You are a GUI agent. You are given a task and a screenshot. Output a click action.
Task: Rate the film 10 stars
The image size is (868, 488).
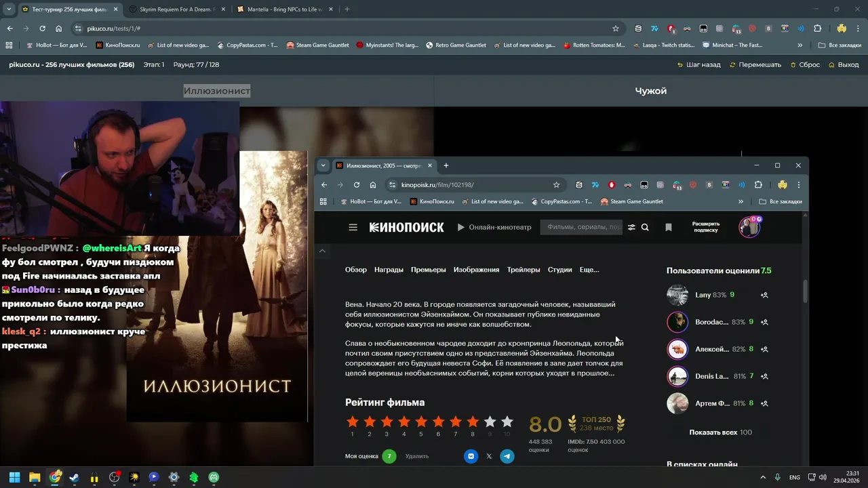click(507, 422)
